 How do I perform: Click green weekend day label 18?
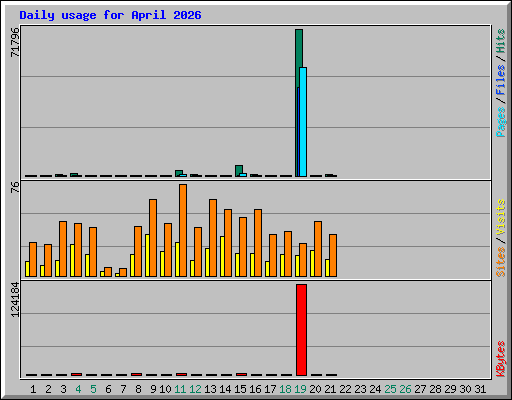(285, 389)
